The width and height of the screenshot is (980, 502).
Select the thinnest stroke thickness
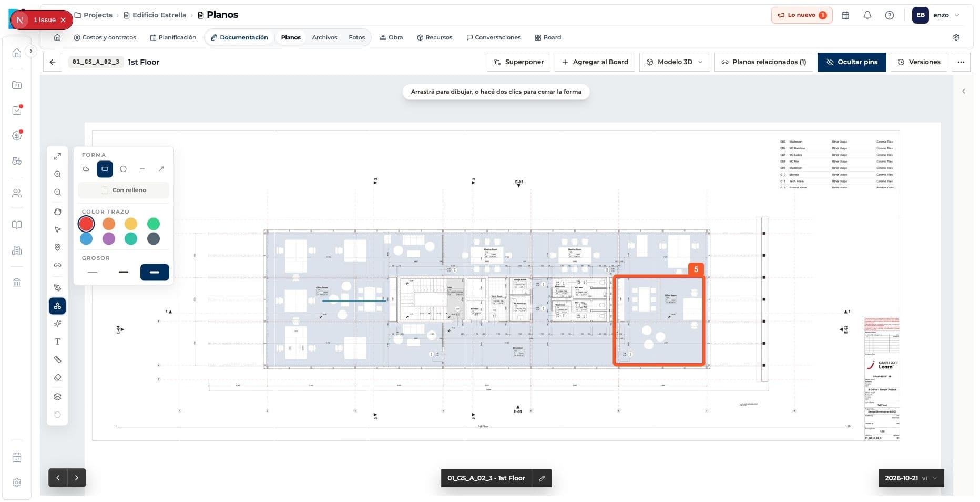coord(93,272)
